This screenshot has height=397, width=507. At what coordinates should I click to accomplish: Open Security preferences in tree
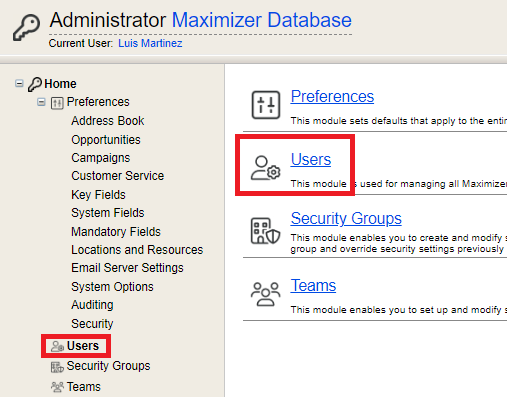tap(92, 324)
